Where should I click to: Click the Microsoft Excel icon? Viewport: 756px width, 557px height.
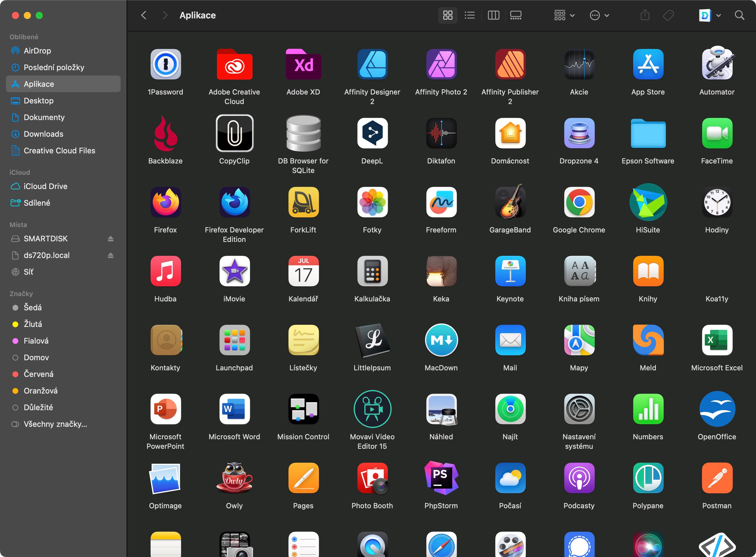[x=717, y=340]
